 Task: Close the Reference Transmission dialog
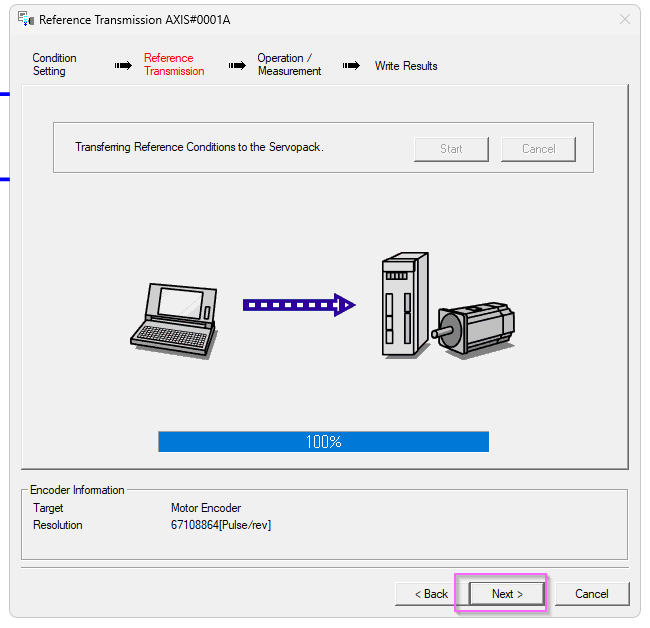pyautogui.click(x=625, y=19)
